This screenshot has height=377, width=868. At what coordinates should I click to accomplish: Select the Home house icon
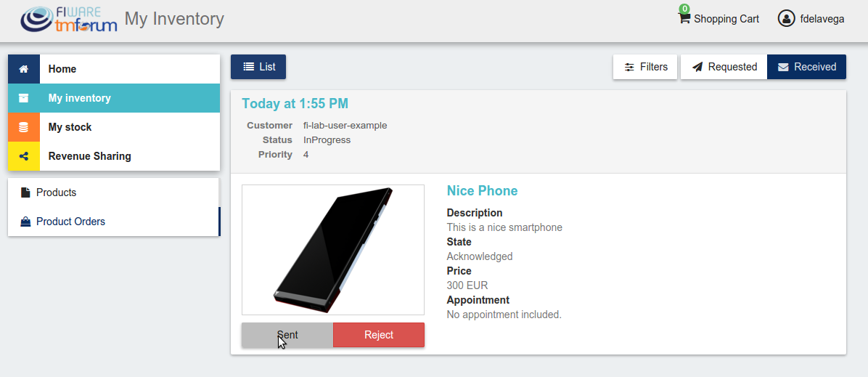coord(24,69)
